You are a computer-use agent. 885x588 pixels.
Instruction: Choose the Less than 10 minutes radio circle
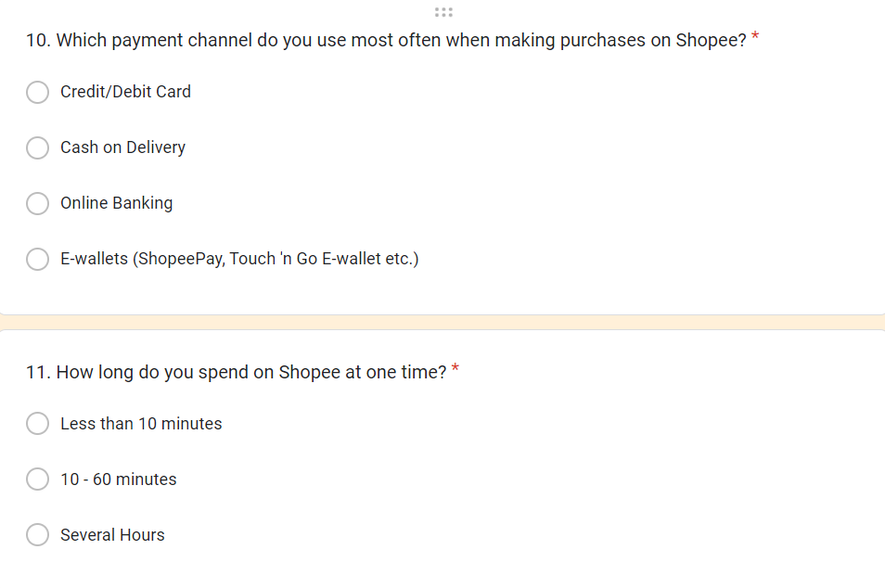coord(38,423)
